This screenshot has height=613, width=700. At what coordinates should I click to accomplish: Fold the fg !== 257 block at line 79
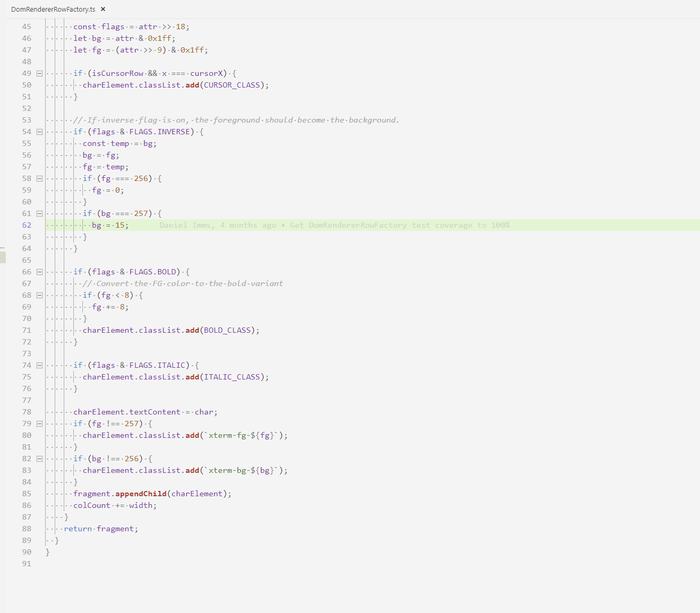[x=39, y=424]
